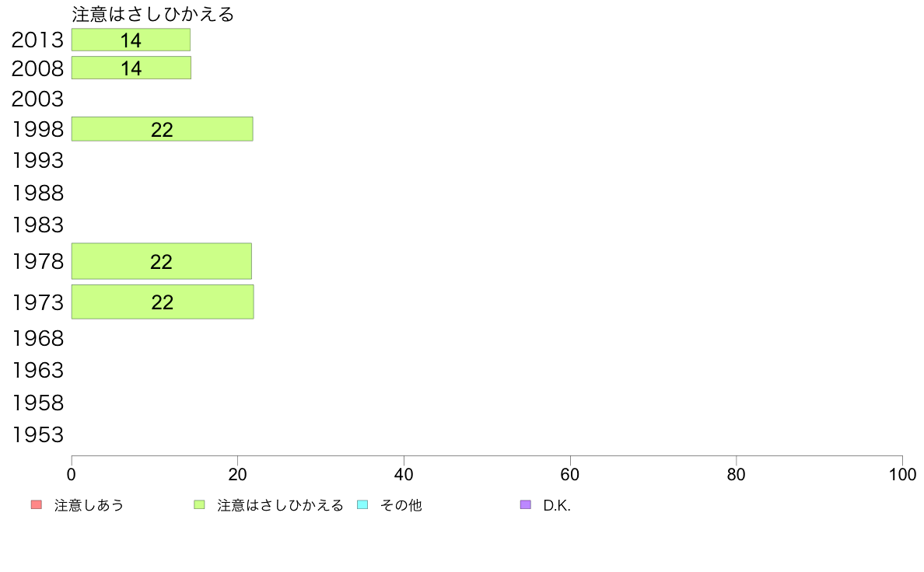Image resolution: width=924 pixels, height=572 pixels.
Task: Click the green 注意はさしひかえる legend swatch
Action: [199, 505]
